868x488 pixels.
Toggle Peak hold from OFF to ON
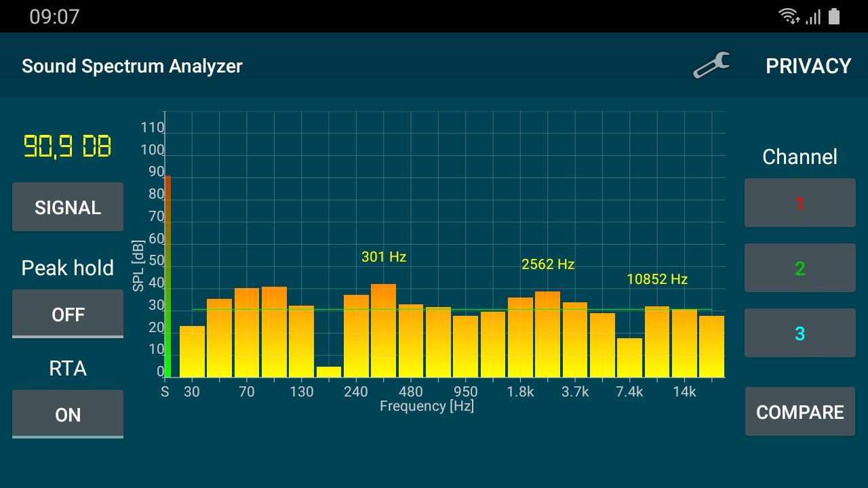(68, 313)
